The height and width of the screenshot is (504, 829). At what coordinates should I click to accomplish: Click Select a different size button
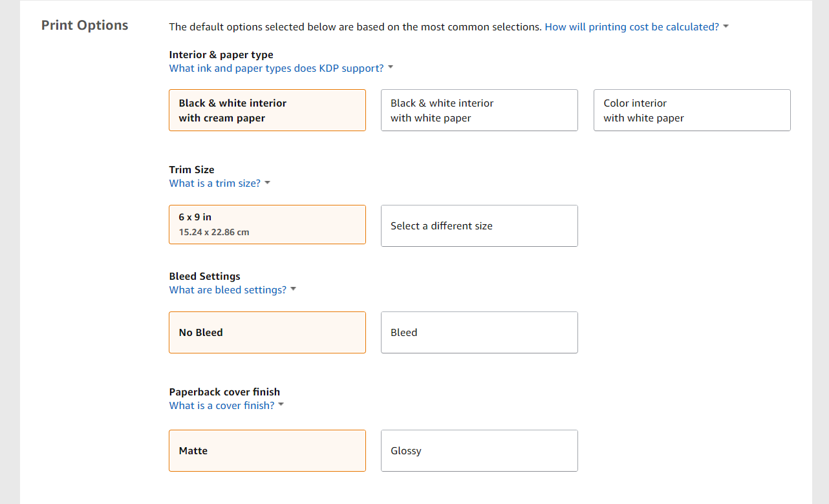click(x=479, y=226)
